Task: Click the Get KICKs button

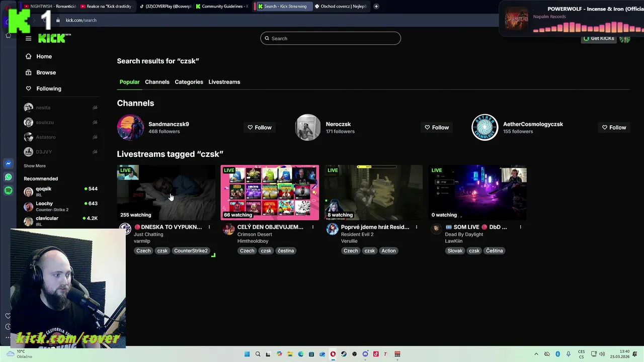Action: point(599,38)
